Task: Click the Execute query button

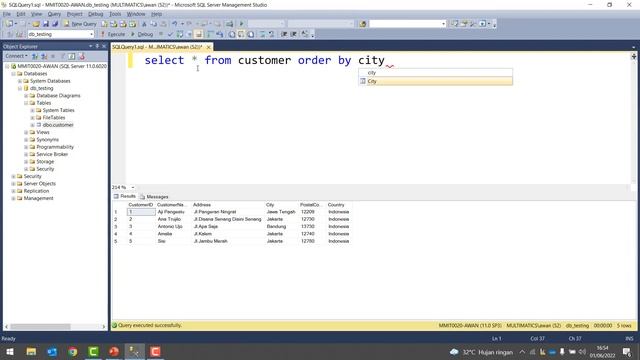Action: [113, 34]
